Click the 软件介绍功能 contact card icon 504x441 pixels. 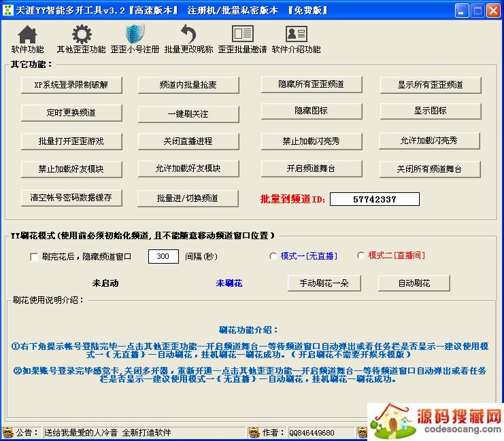click(x=296, y=35)
